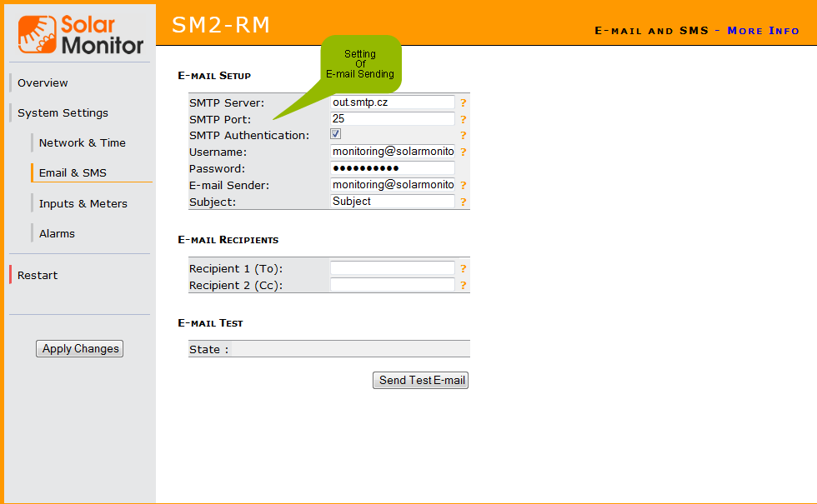Image resolution: width=817 pixels, height=504 pixels.
Task: Navigate to Alarms settings
Action: coord(57,234)
